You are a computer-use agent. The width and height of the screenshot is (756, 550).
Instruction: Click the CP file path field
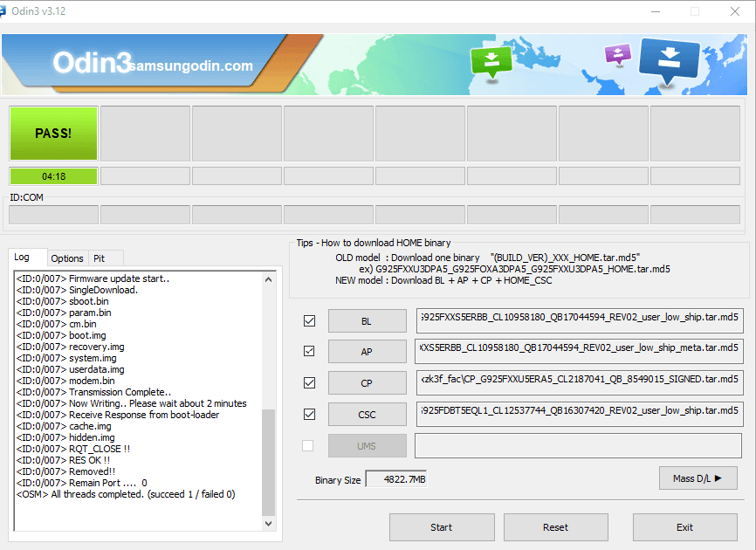click(x=580, y=382)
